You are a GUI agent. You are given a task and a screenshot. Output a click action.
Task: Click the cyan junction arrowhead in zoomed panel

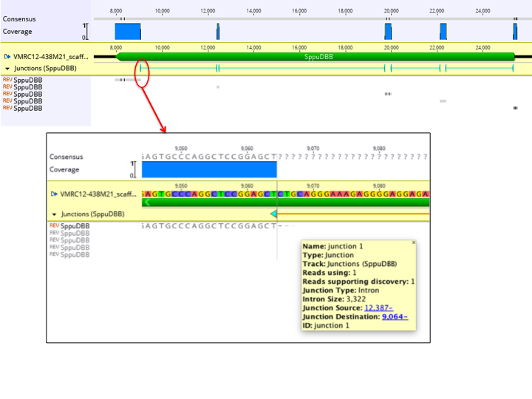click(x=273, y=214)
